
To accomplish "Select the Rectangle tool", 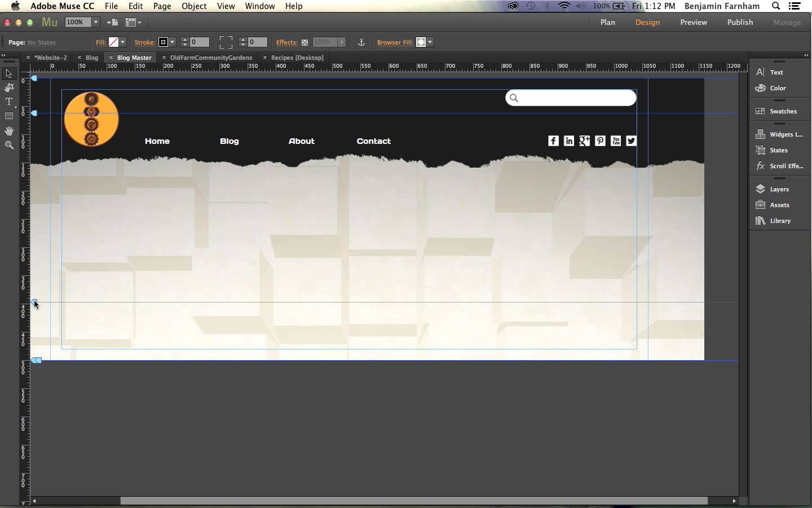I will [9, 116].
